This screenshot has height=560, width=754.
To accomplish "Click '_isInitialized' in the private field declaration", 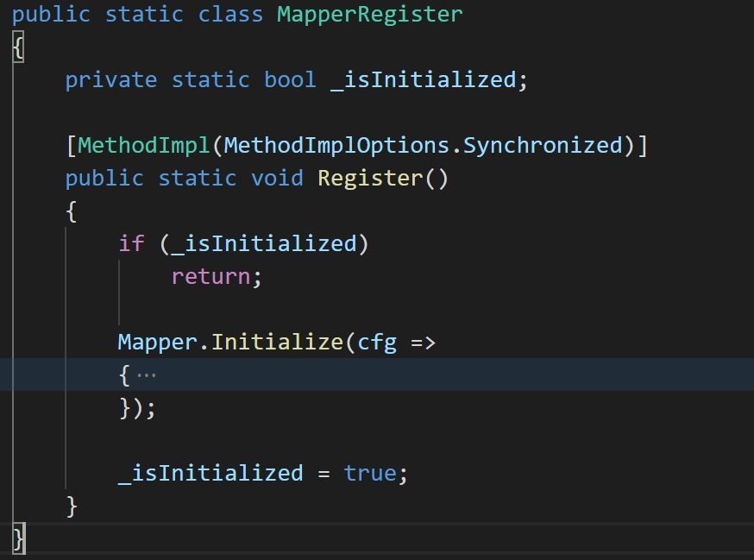I will coord(424,80).
